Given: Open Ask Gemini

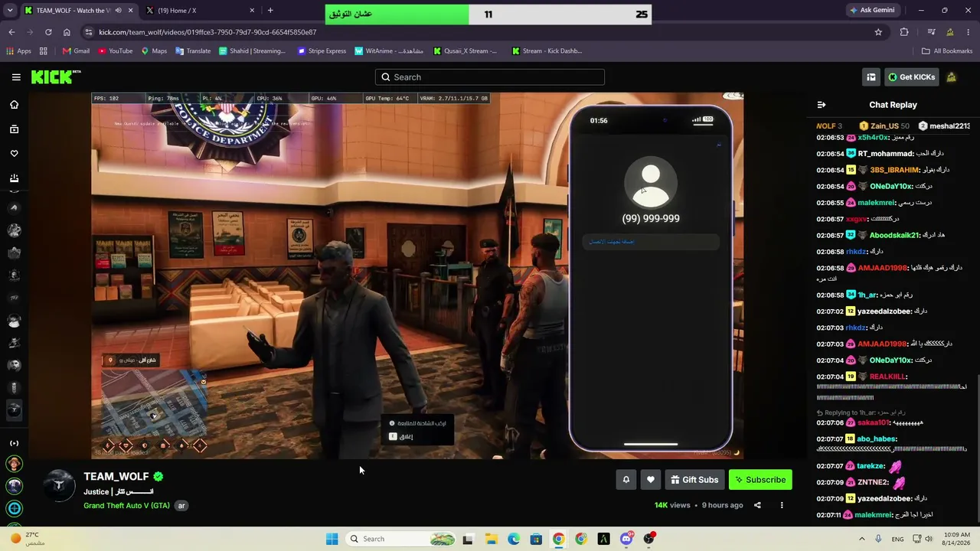Looking at the screenshot, I should tap(871, 11).
